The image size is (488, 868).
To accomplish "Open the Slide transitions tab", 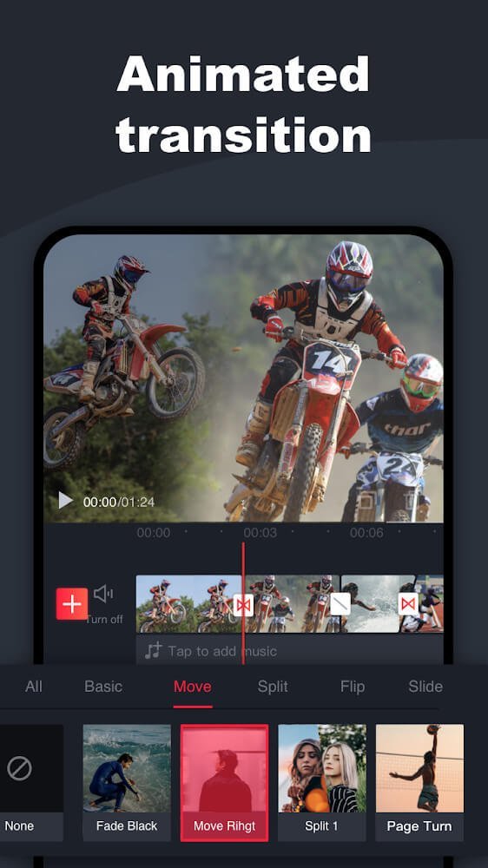I will 425,687.
